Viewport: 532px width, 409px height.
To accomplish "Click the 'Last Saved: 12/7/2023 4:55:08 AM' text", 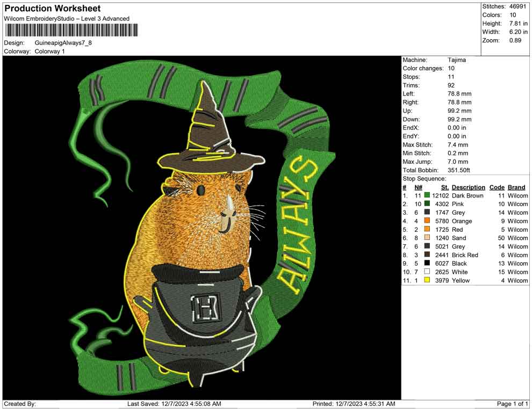I will (174, 404).
